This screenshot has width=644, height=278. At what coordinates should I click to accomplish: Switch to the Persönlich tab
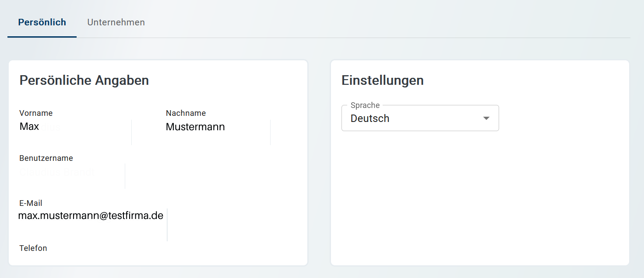point(42,22)
